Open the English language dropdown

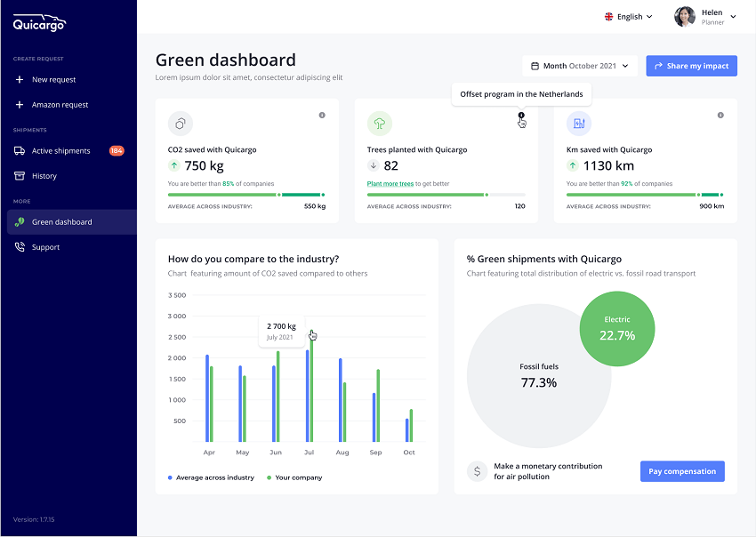tap(629, 17)
